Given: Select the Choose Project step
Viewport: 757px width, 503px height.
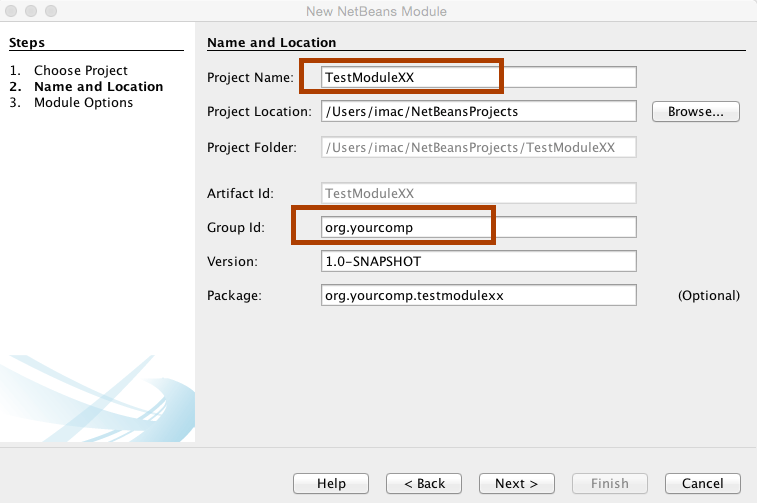Looking at the screenshot, I should pyautogui.click(x=80, y=71).
